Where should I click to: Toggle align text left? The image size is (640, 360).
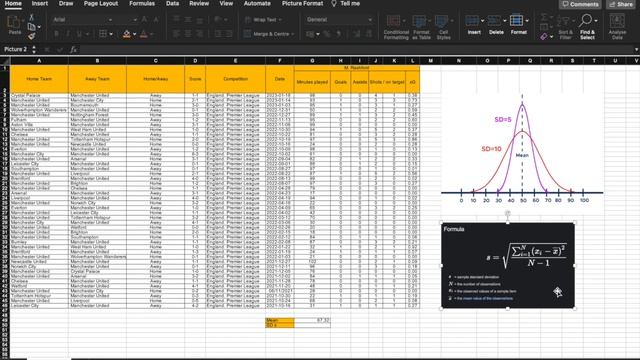coord(176,34)
